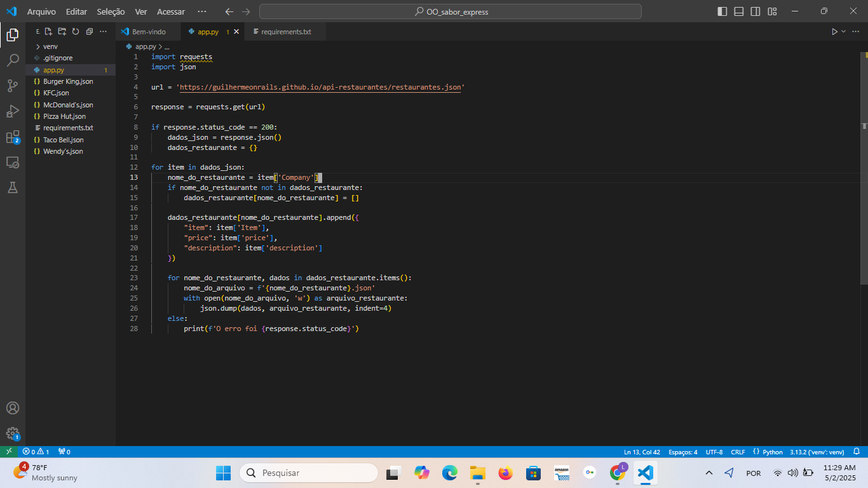Click the New File icon in Explorer
The width and height of the screenshot is (868, 488).
(48, 31)
